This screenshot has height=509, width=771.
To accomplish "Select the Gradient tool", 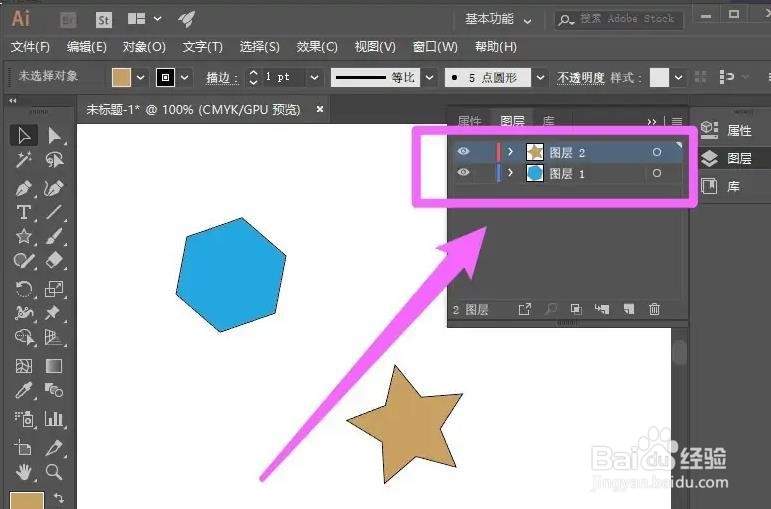I will click(54, 366).
